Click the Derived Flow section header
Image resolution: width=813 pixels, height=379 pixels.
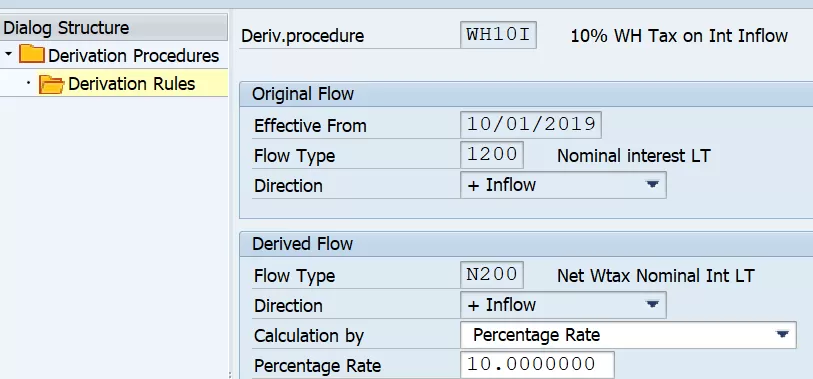(x=526, y=244)
